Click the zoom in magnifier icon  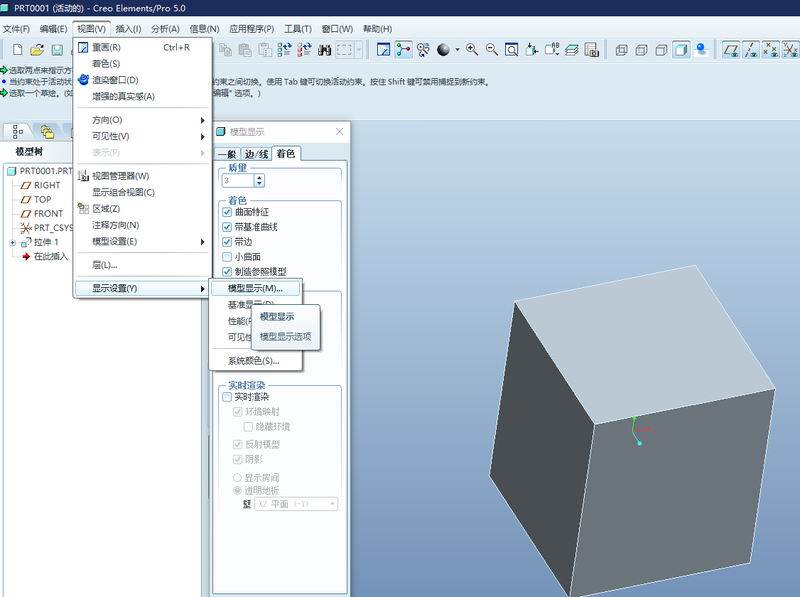[x=472, y=49]
